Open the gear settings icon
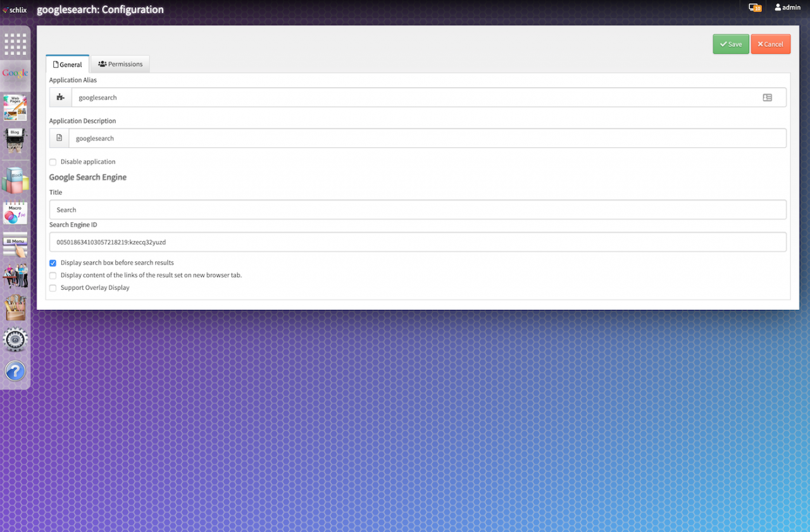This screenshot has width=810, height=532. click(x=15, y=340)
